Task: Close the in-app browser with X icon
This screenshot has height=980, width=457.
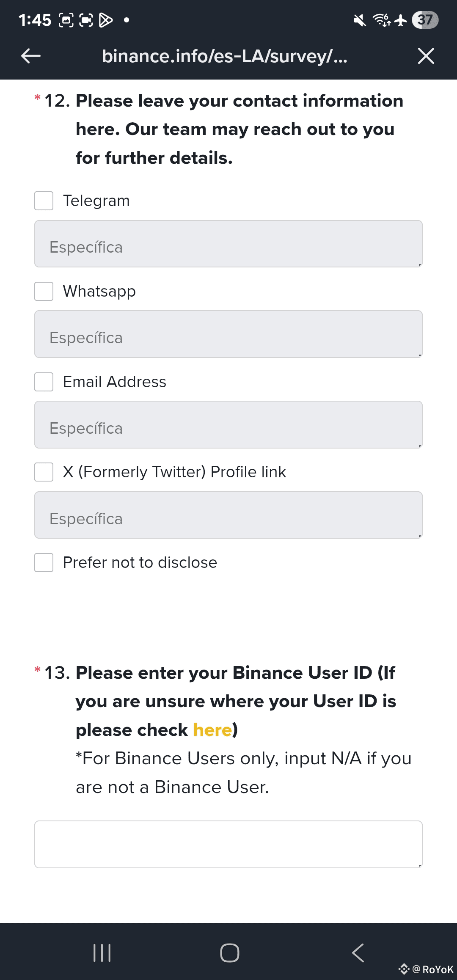Action: 426,56
